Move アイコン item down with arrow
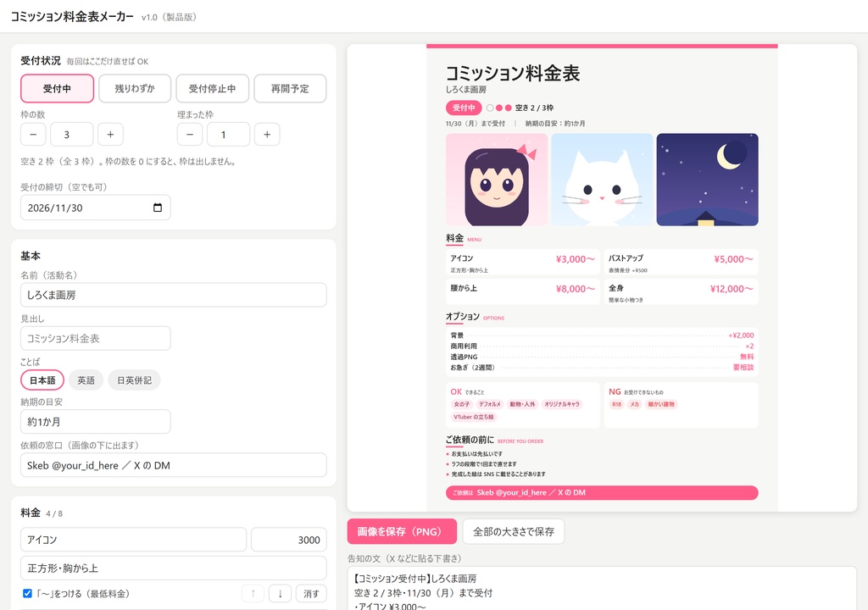The image size is (868, 610). click(280, 593)
